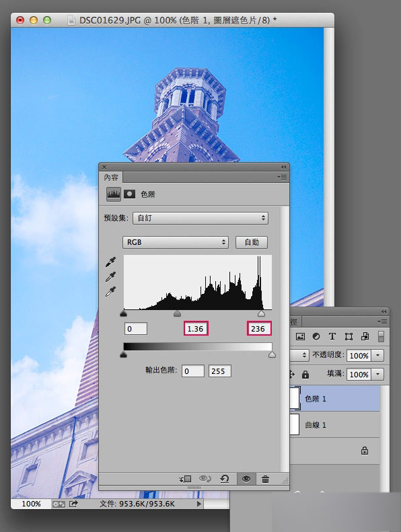Viewport: 401px width, 532px height.
Task: Toggle the layer filtering switch
Action: pos(381,336)
